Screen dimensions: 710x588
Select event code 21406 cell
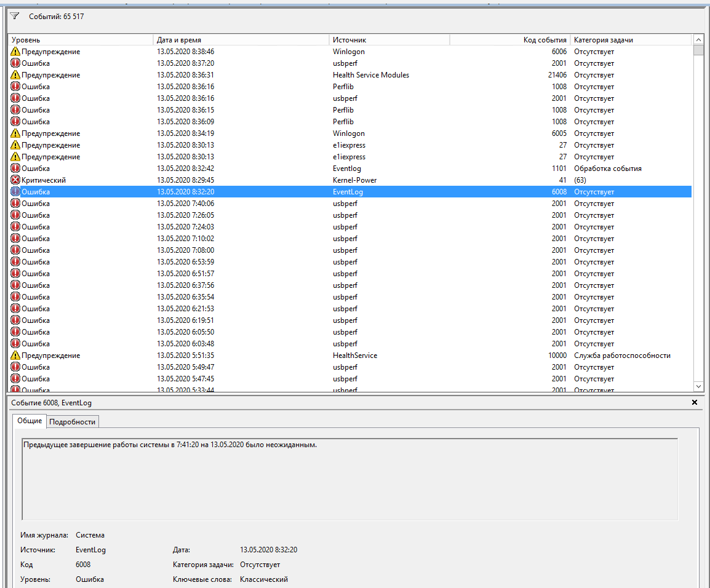[557, 75]
